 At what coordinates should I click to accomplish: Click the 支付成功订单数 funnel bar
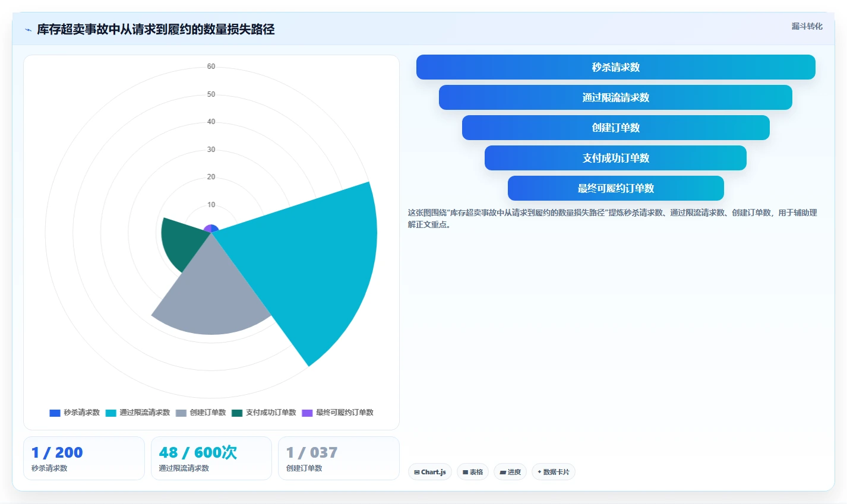[x=615, y=158]
